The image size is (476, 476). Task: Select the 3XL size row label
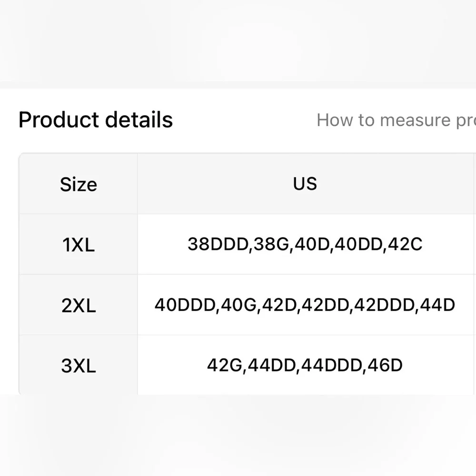coord(79,366)
